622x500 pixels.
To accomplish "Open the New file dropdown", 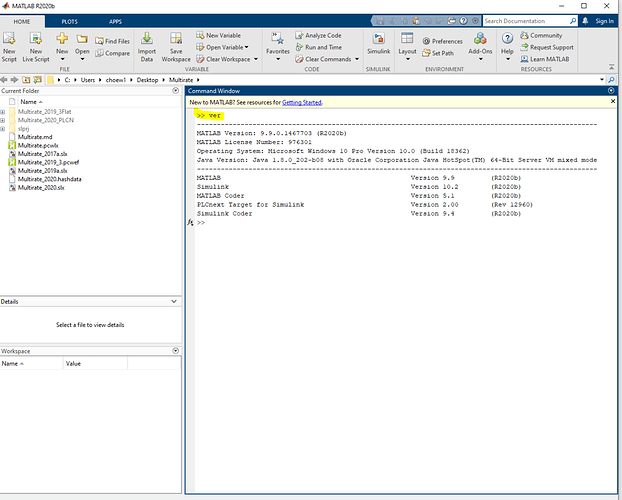I will (x=62, y=59).
